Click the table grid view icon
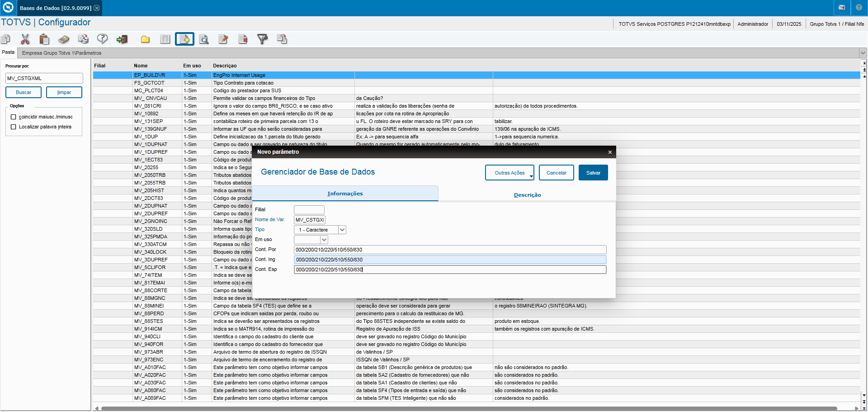868x412 pixels. pyautogui.click(x=165, y=39)
